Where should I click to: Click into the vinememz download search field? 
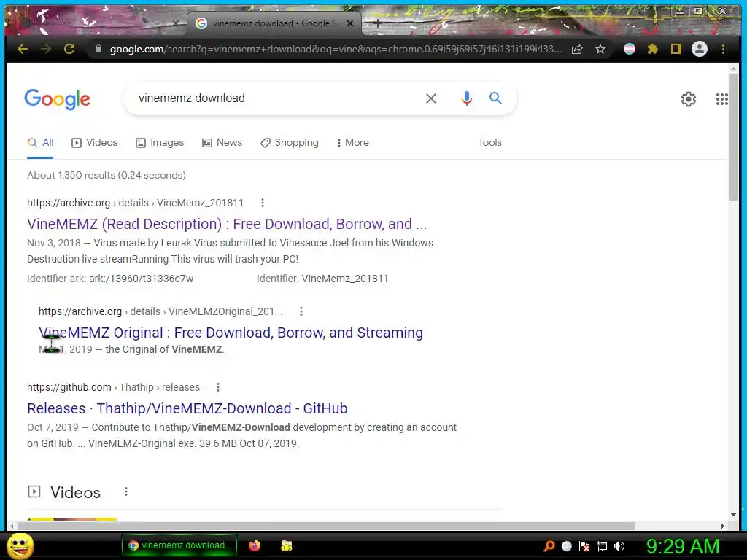click(276, 98)
